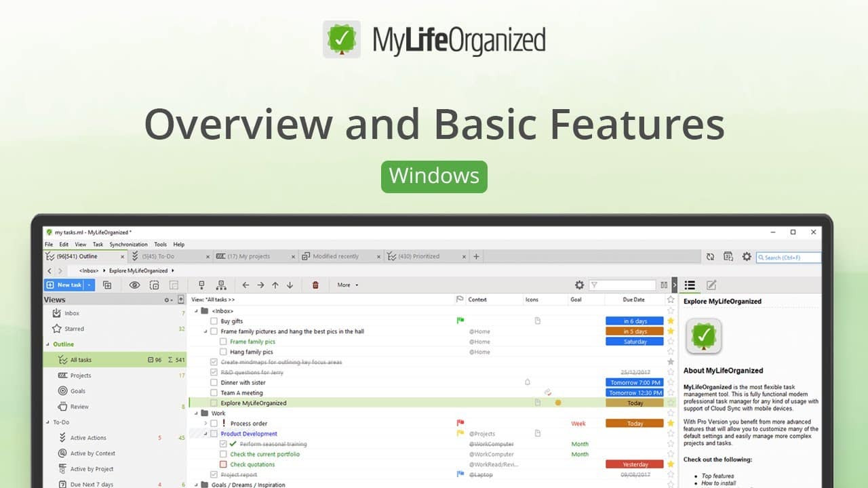868x488 pixels.
Task: Open the Top features link
Action: (x=717, y=476)
